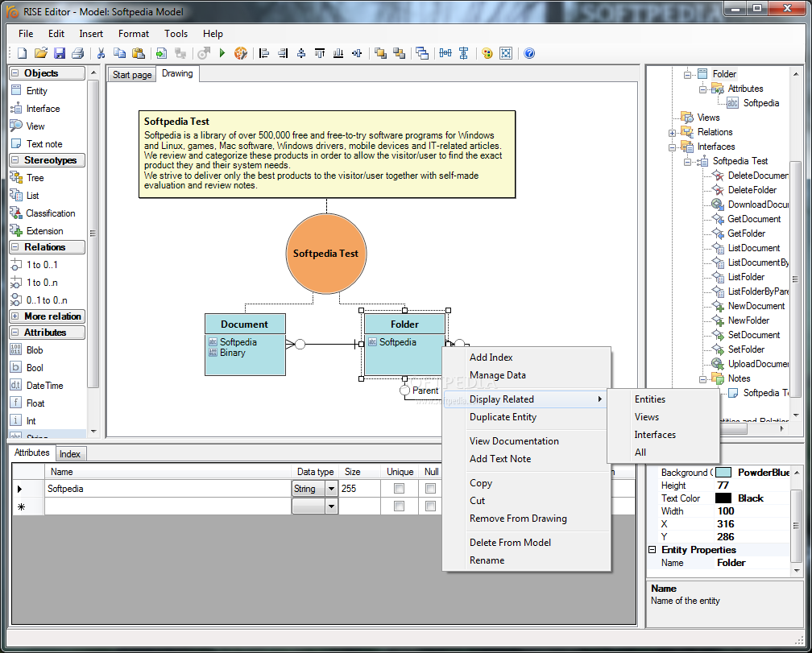Align selected objects to the right edge
Image resolution: width=812 pixels, height=653 pixels.
pos(283,53)
